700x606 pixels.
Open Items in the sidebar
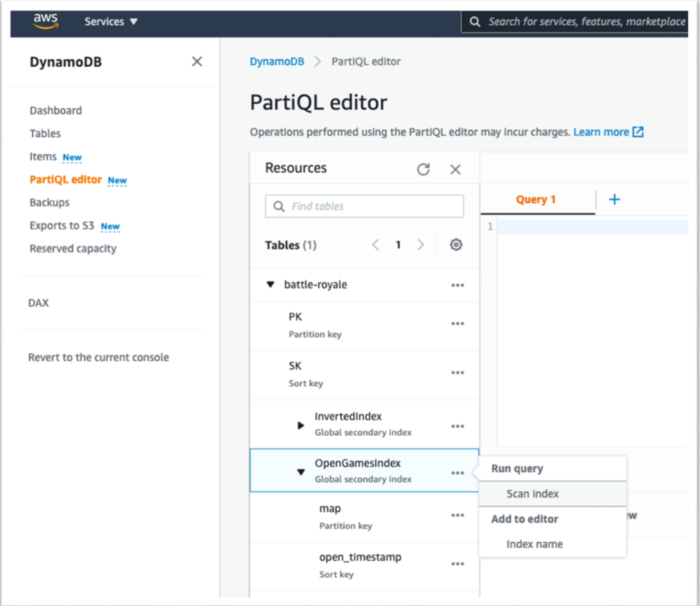coord(43,157)
